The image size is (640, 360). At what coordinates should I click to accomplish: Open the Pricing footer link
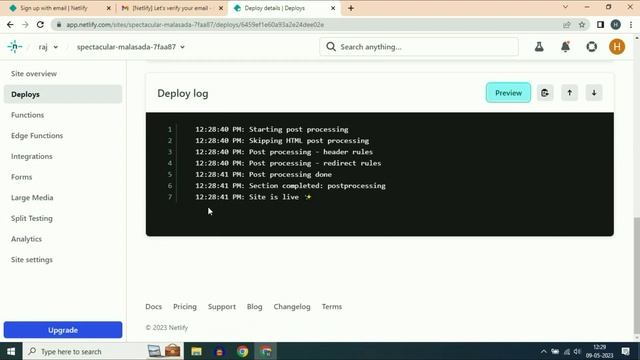pos(185,307)
